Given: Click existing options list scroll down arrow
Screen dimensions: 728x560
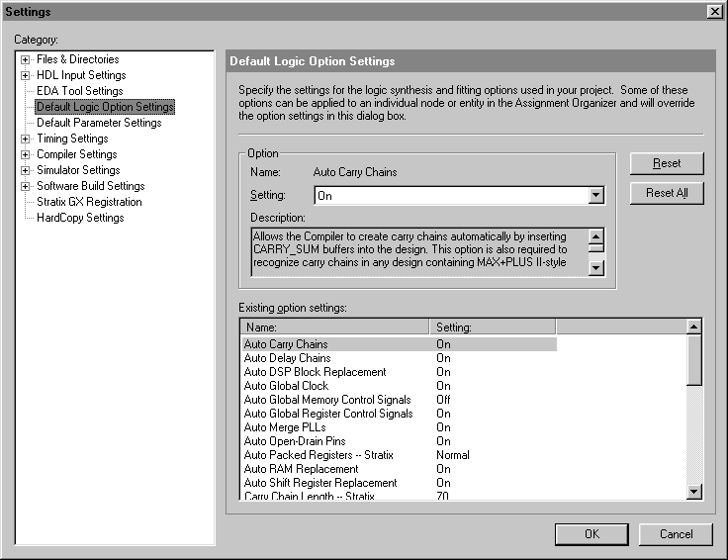Looking at the screenshot, I should [x=693, y=492].
